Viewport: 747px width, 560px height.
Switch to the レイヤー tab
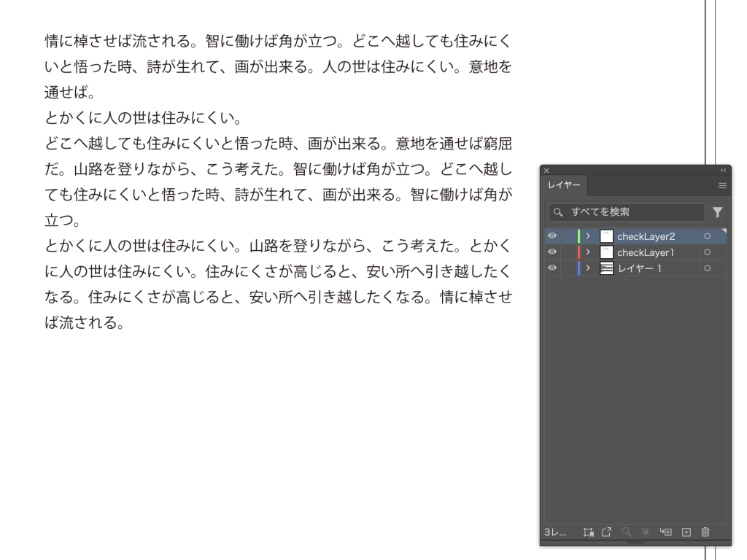(x=564, y=185)
